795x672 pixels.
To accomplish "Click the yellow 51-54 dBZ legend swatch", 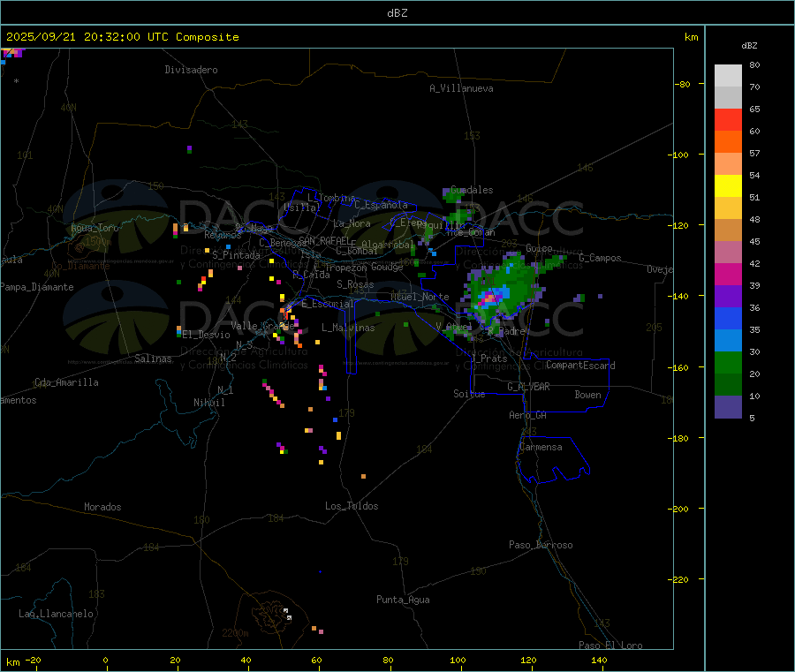I will tap(728, 186).
